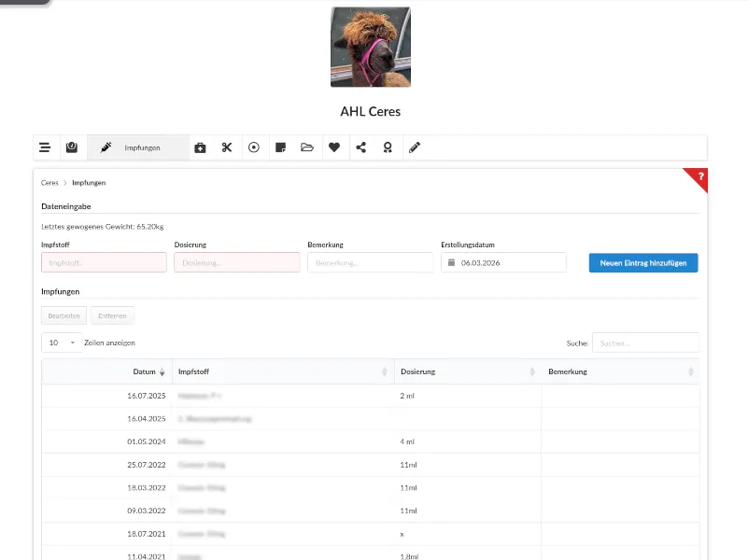The width and height of the screenshot is (748, 560).
Task: Select the Impfungen tab
Action: [138, 147]
